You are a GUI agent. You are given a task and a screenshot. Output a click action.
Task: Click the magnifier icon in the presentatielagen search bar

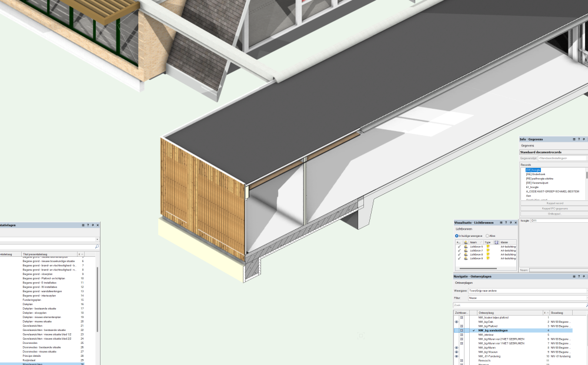coord(96,246)
